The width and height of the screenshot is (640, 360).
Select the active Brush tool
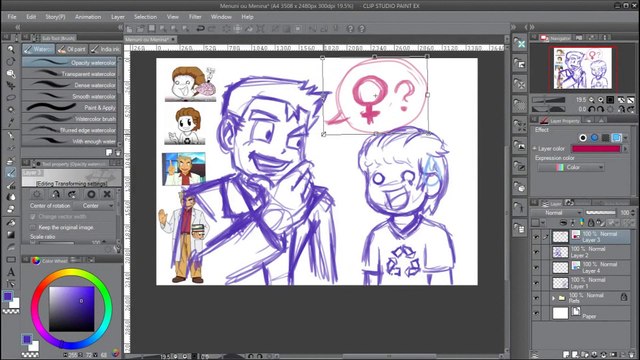click(x=11, y=173)
